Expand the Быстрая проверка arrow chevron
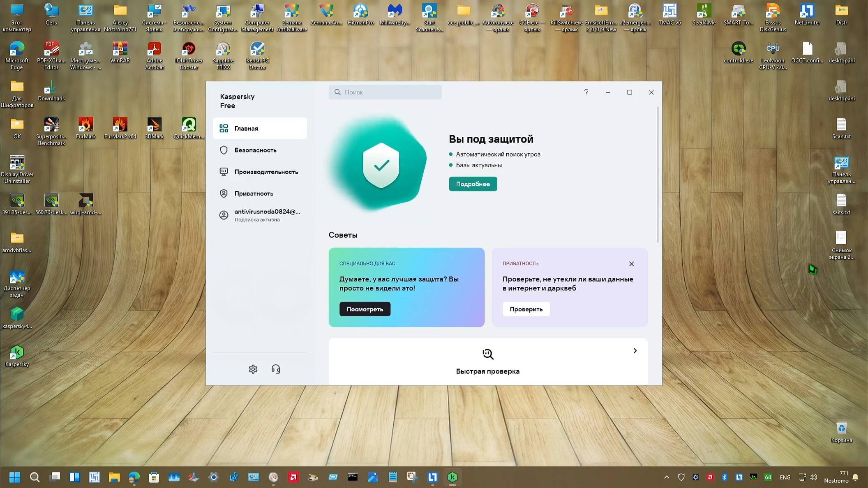This screenshot has width=868, height=488. tap(635, 350)
